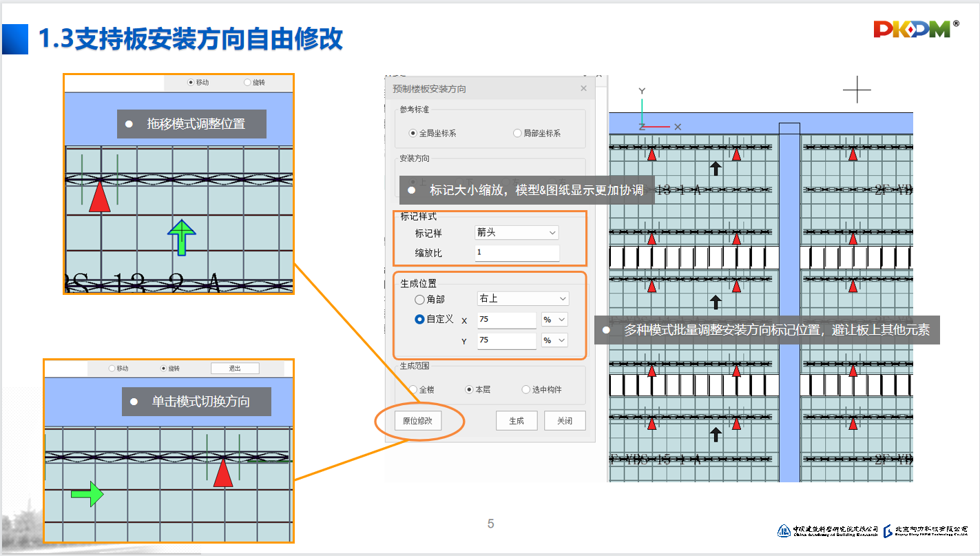Select the 旋转 radio next to the 退出 button
The image size is (980, 556).
click(x=163, y=368)
